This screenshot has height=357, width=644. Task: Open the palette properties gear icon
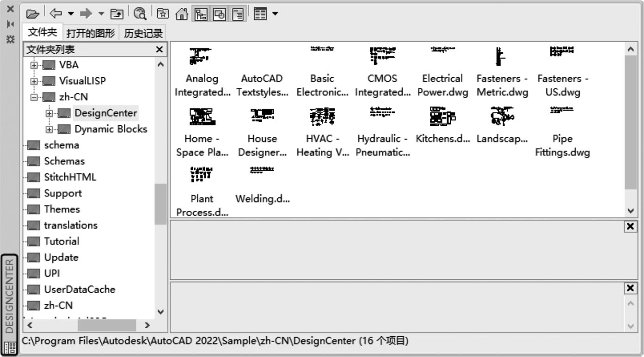click(x=10, y=40)
